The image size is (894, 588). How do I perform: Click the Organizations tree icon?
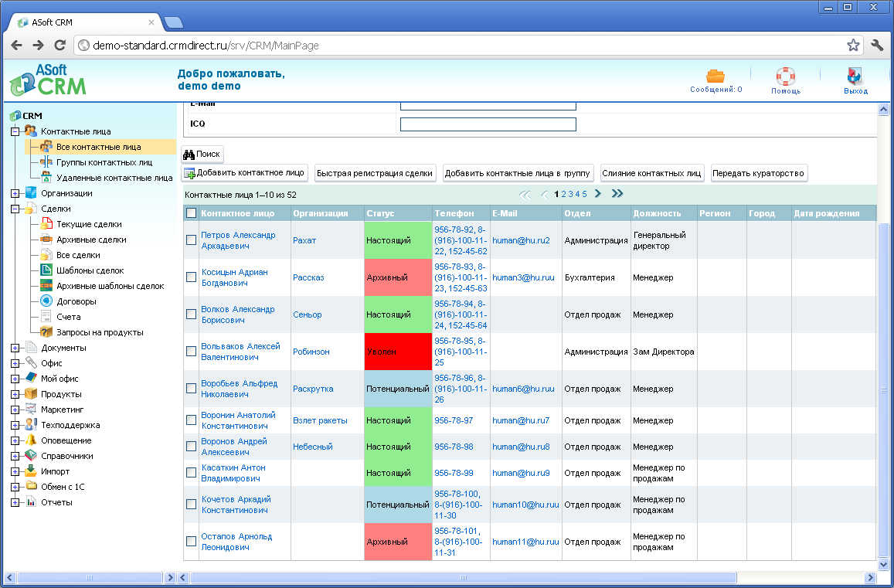[x=31, y=192]
